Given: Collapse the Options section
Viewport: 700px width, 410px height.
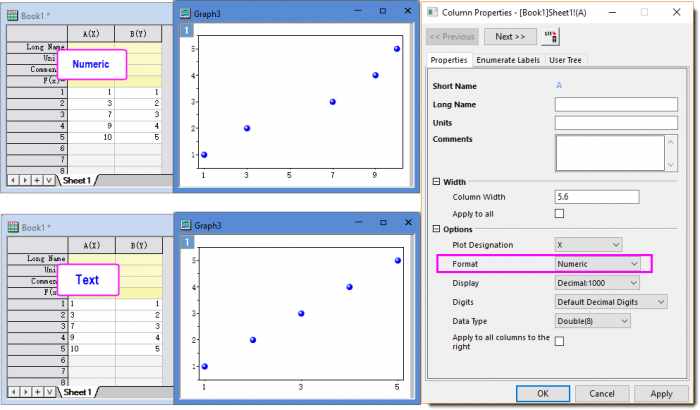Looking at the screenshot, I should coord(436,229).
